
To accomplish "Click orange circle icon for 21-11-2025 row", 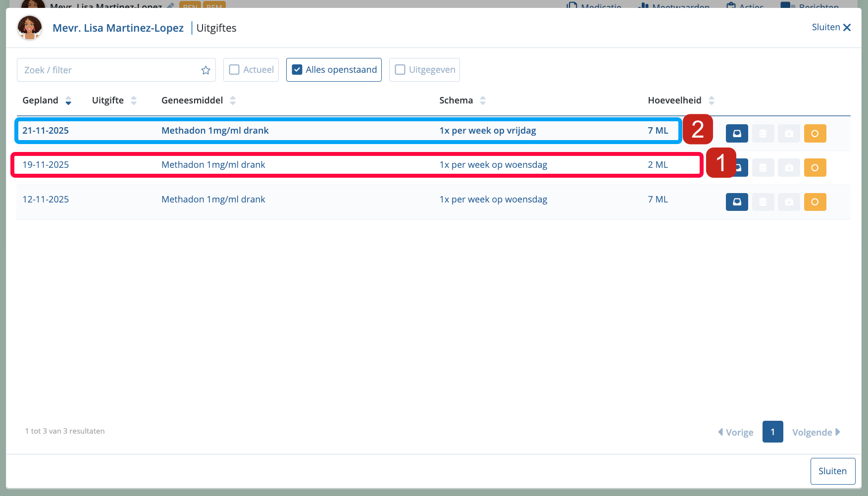I will (815, 134).
